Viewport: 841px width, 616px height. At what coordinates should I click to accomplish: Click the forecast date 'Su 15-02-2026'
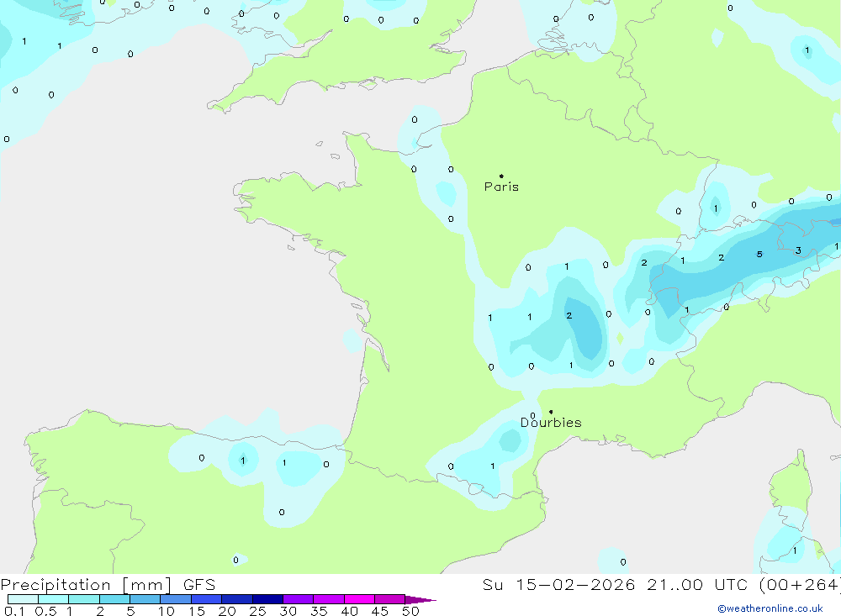(558, 584)
